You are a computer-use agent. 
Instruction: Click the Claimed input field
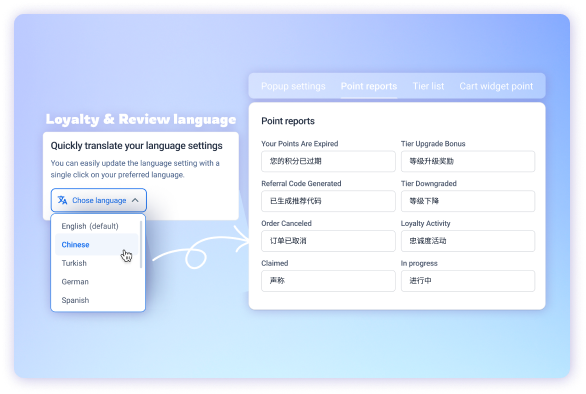(x=328, y=281)
